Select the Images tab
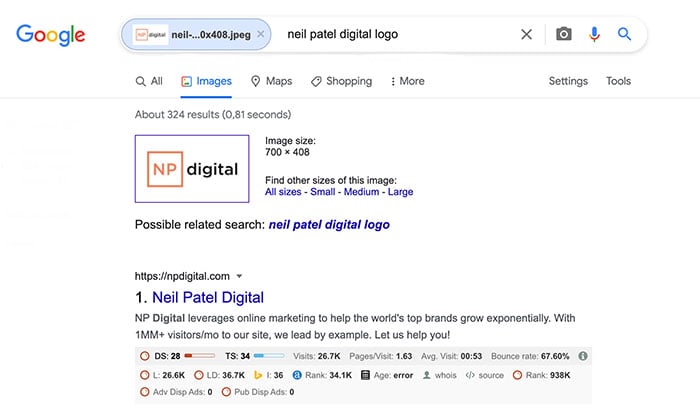Image resolution: width=700 pixels, height=420 pixels. [x=206, y=81]
